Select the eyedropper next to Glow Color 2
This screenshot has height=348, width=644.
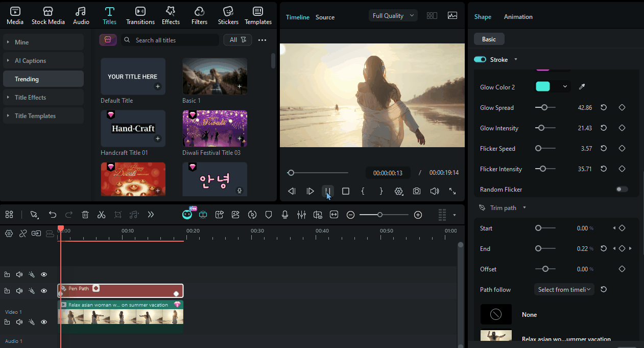click(x=582, y=87)
